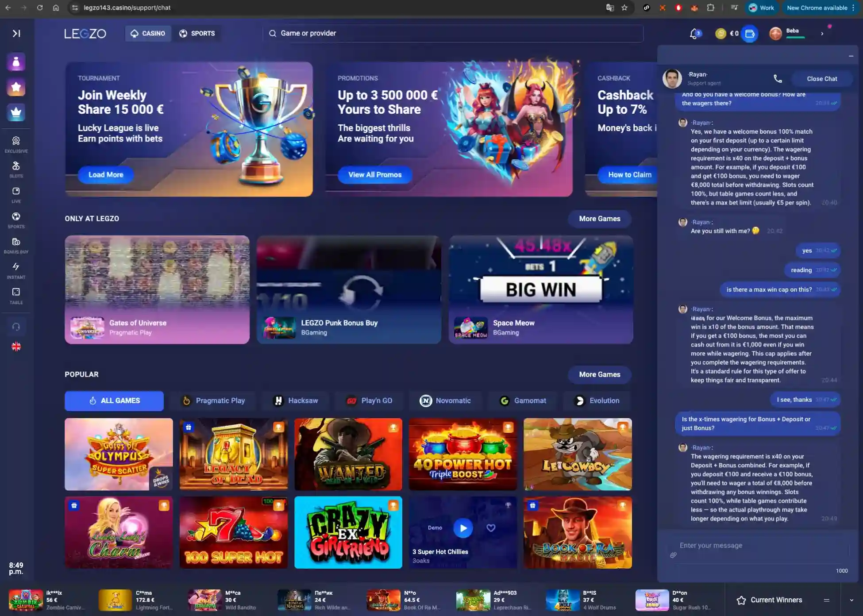Open Gates of Olympus Super Scatter thumbnail
This screenshot has height=616, width=863.
point(119,454)
